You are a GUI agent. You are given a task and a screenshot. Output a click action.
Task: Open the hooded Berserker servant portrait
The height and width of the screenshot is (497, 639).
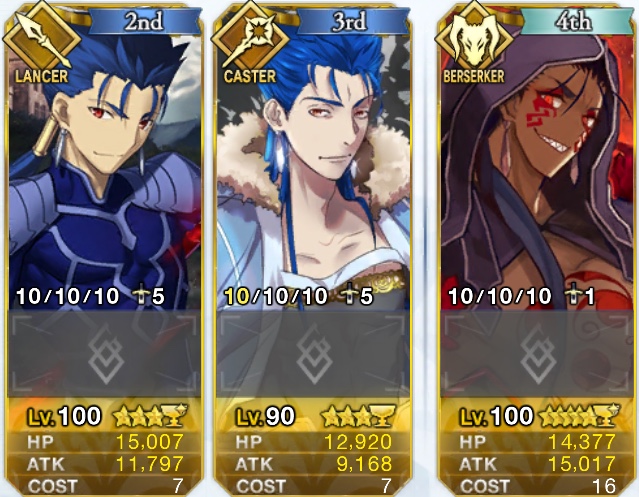coord(537,171)
